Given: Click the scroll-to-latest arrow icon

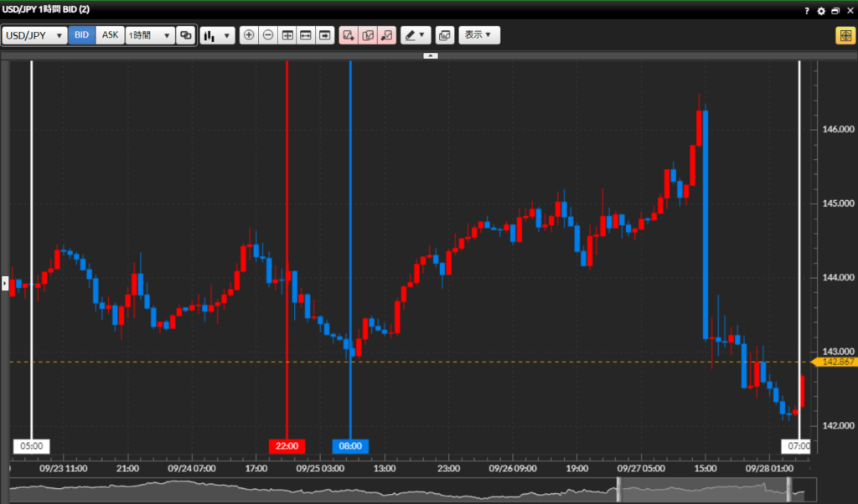Looking at the screenshot, I should 324,35.
